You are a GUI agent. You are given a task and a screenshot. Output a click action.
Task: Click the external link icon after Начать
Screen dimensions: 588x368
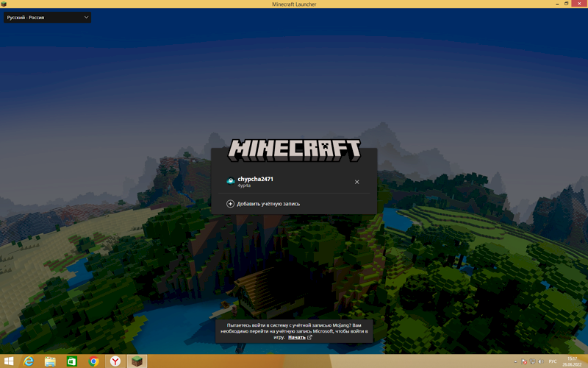click(x=309, y=337)
